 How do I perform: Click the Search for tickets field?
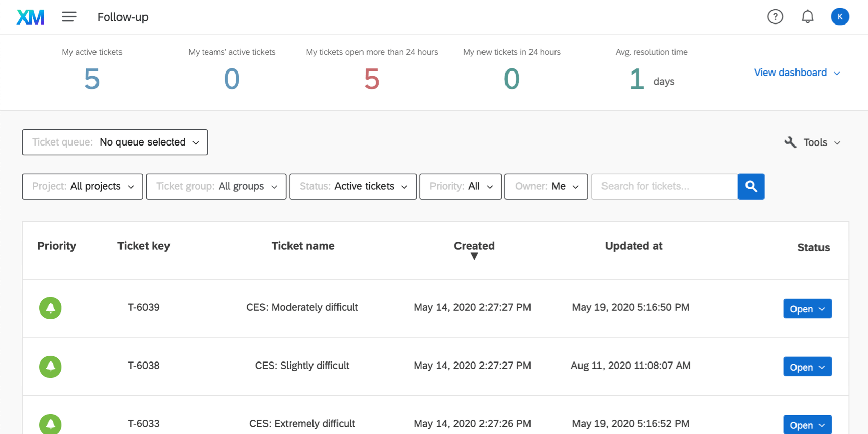tap(664, 186)
